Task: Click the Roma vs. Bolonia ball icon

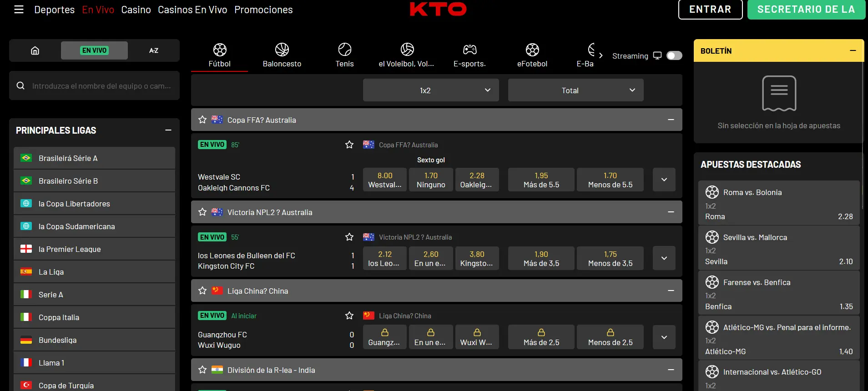Action: pyautogui.click(x=712, y=192)
